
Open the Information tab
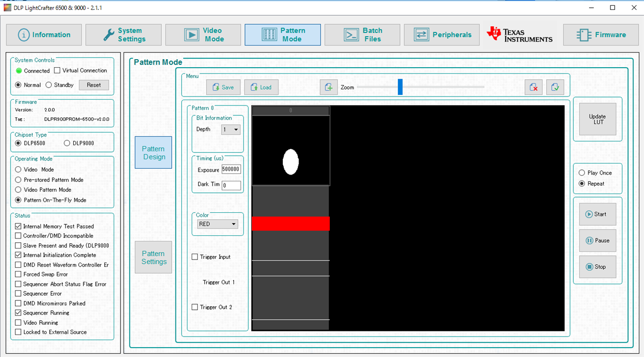[44, 35]
